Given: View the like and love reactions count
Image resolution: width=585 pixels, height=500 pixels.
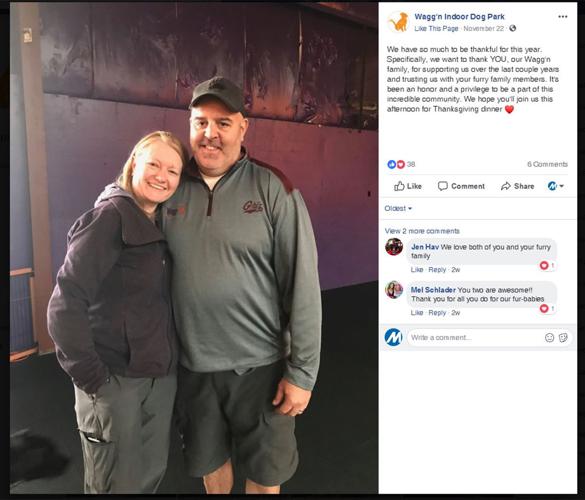Looking at the screenshot, I should pos(401,164).
